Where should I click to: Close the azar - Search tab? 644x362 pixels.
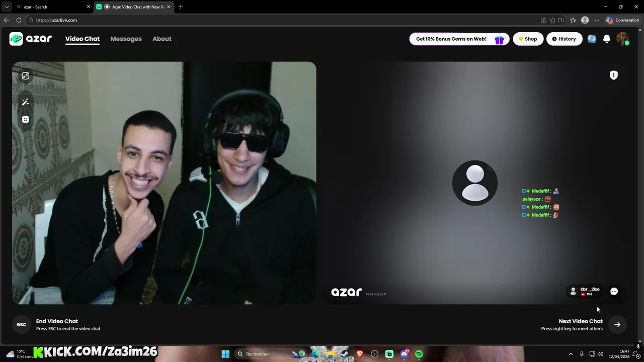point(89,7)
